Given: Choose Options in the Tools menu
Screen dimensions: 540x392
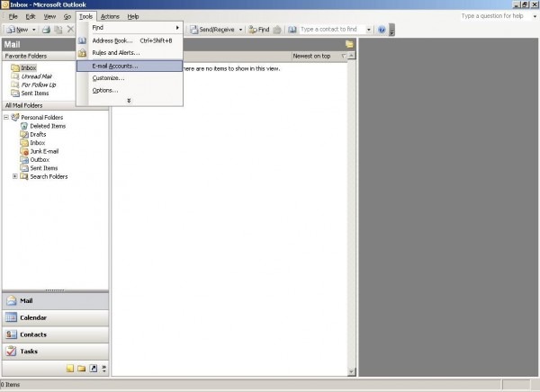Looking at the screenshot, I should pos(130,90).
